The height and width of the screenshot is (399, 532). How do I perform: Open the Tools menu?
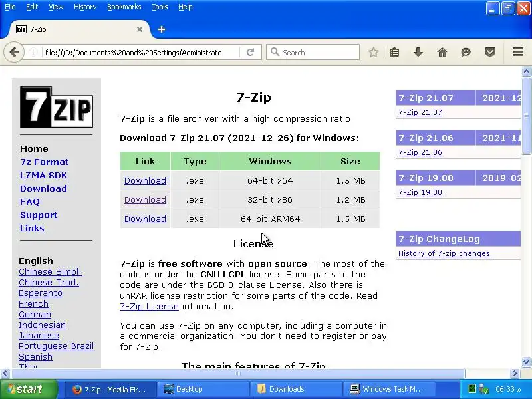coord(160,7)
